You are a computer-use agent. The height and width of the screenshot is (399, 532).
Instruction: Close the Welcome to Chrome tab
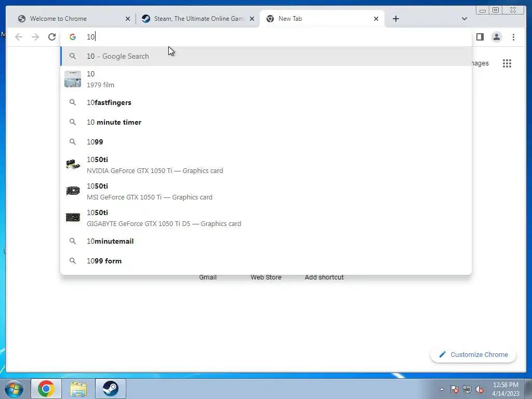[x=128, y=19]
